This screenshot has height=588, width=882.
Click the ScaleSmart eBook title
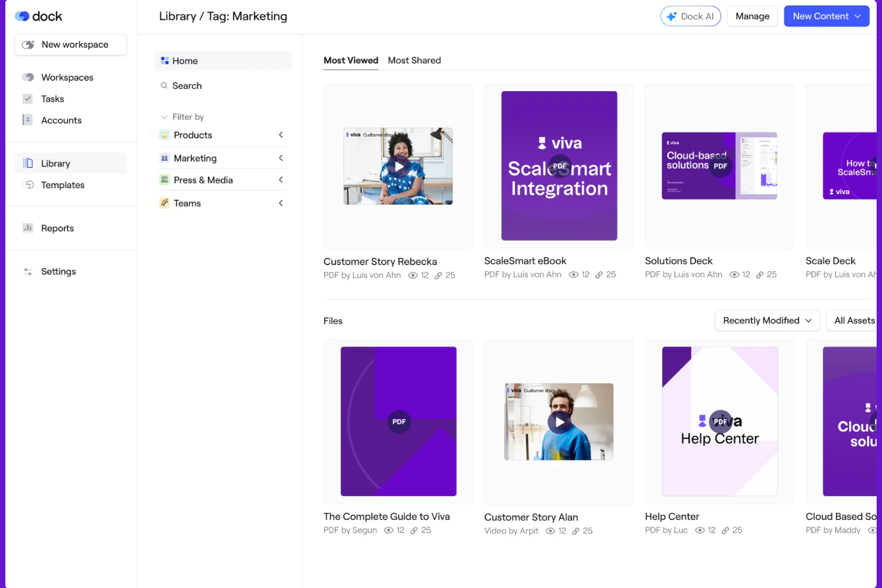[x=525, y=261]
